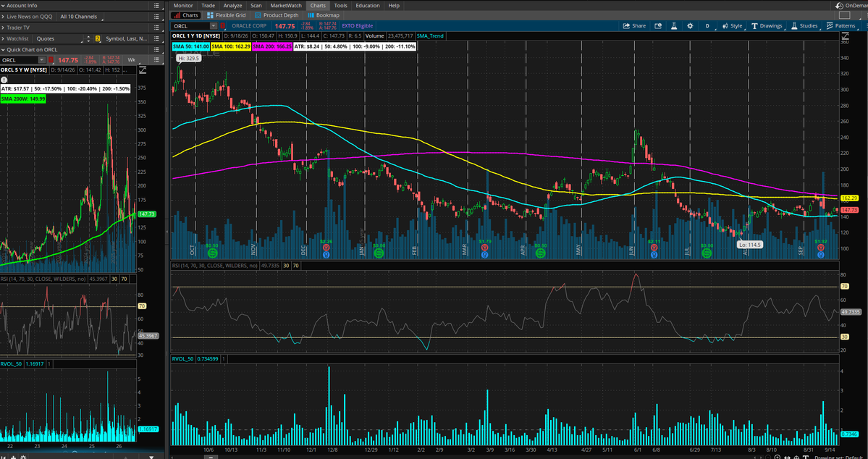Click the magenta SMA 200 label
Screen dimensions: 868x459
(x=271, y=46)
